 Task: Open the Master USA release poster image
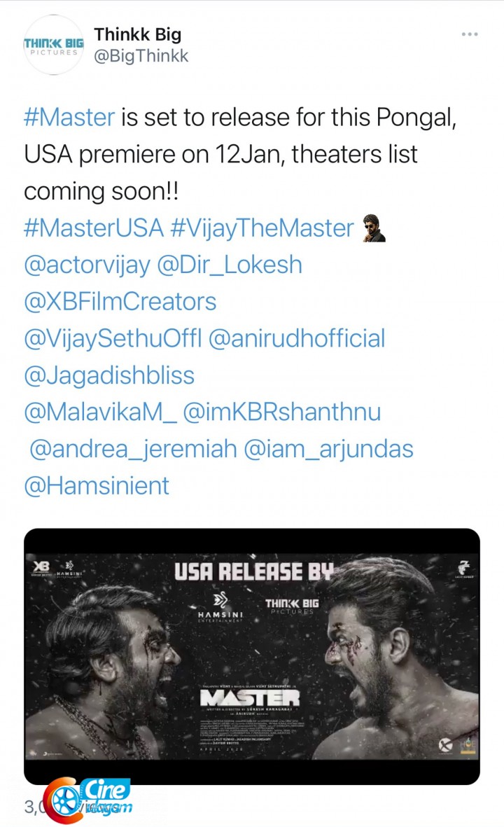click(x=252, y=656)
